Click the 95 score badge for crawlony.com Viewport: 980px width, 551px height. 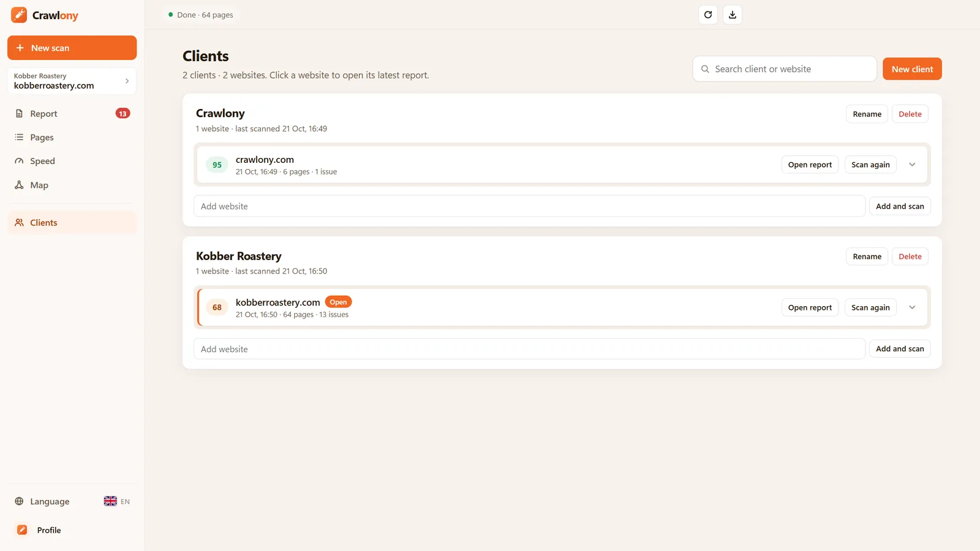click(x=217, y=165)
